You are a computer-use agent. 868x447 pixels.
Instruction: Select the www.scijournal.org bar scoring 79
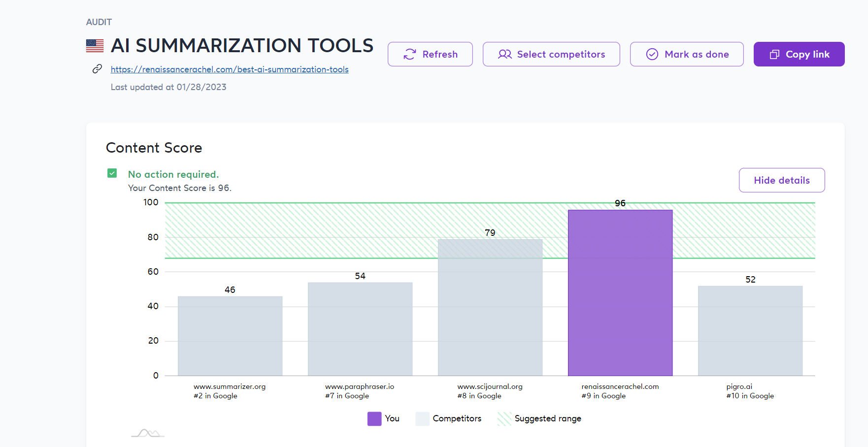tap(490, 307)
